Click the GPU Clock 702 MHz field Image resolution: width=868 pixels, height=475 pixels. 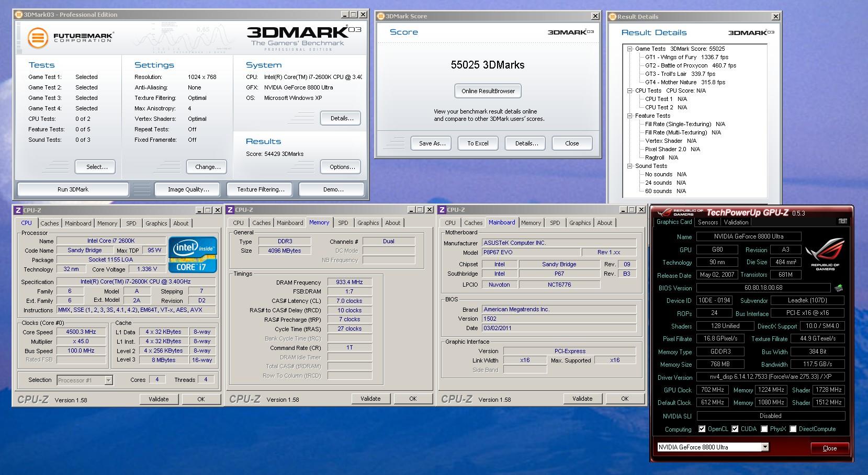point(713,390)
